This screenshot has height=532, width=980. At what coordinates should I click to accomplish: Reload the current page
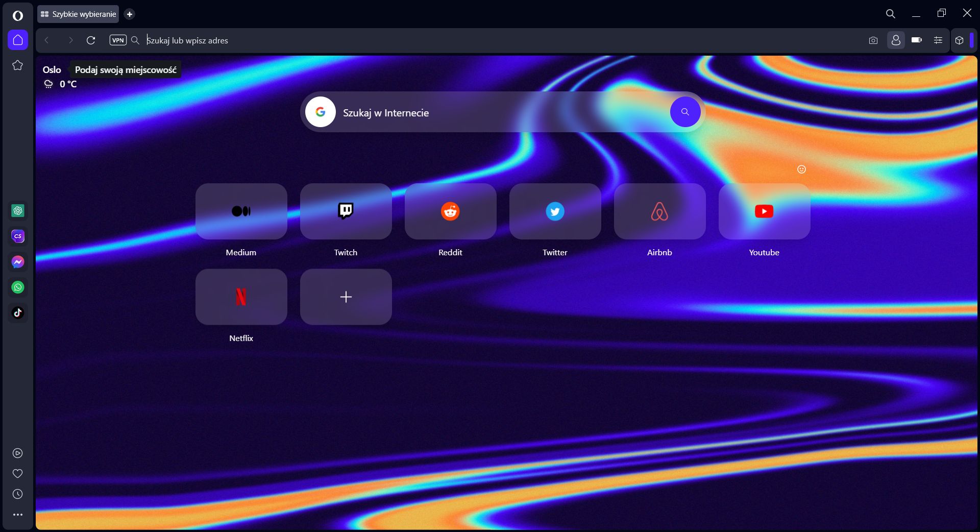click(x=91, y=40)
